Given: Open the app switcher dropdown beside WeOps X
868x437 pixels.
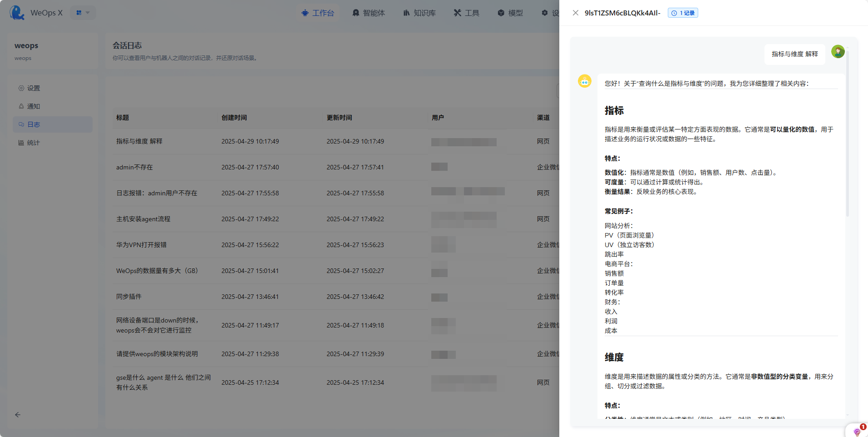Looking at the screenshot, I should (x=83, y=13).
